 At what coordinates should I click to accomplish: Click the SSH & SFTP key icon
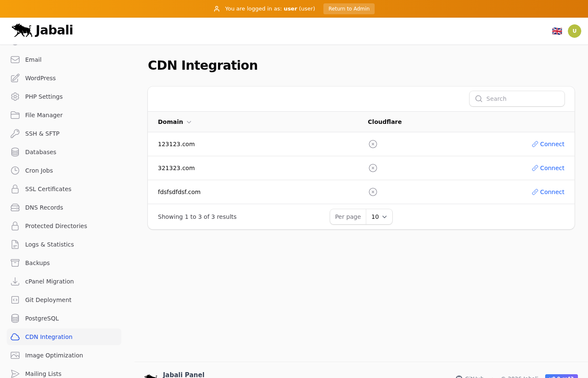coord(15,134)
